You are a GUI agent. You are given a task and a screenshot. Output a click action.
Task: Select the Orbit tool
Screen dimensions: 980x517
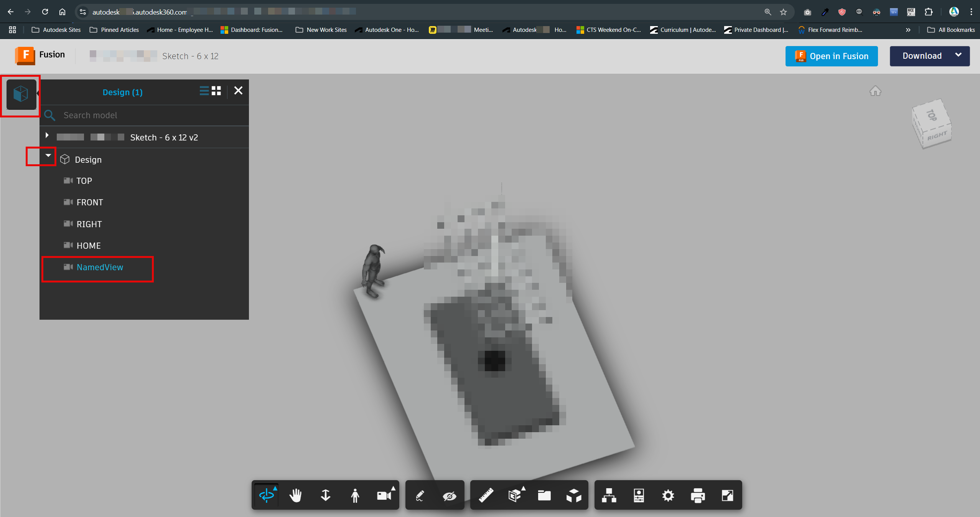pos(267,495)
